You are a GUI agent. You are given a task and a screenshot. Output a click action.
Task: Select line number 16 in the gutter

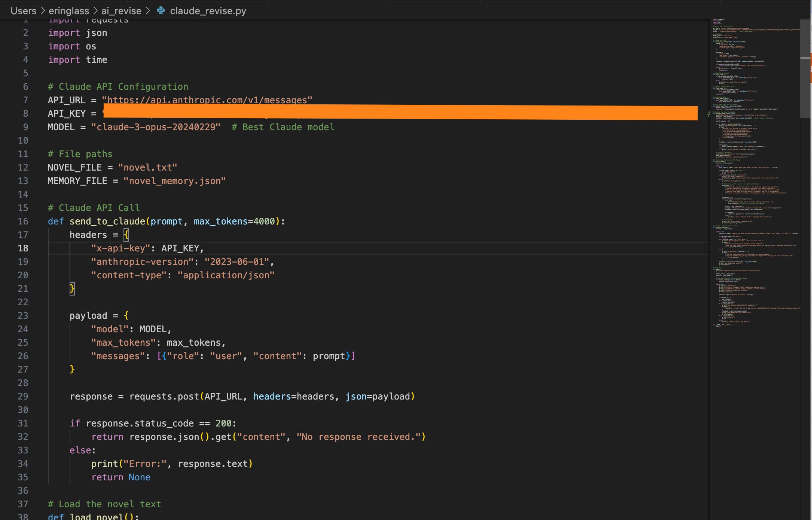point(23,221)
